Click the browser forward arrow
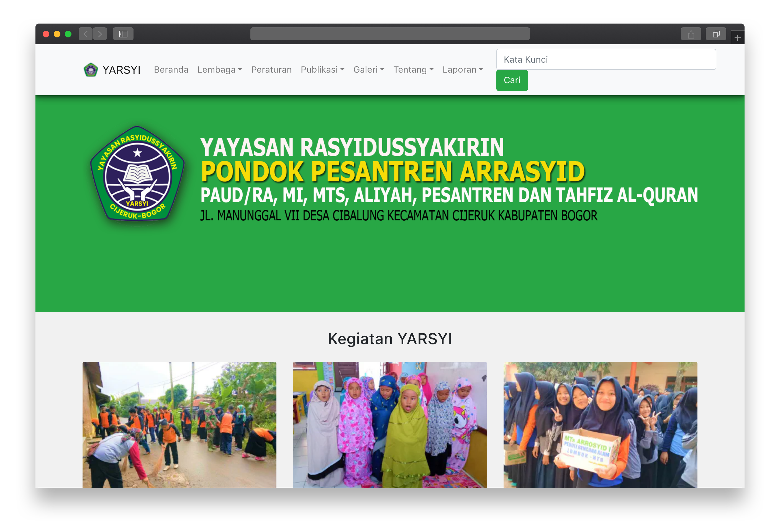 [x=99, y=34]
